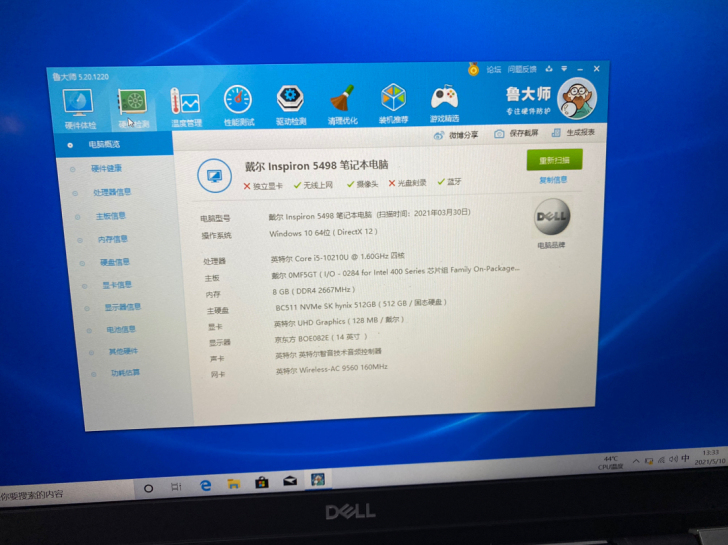
Task: Show hidden tray icons chevron
Action: 636,461
